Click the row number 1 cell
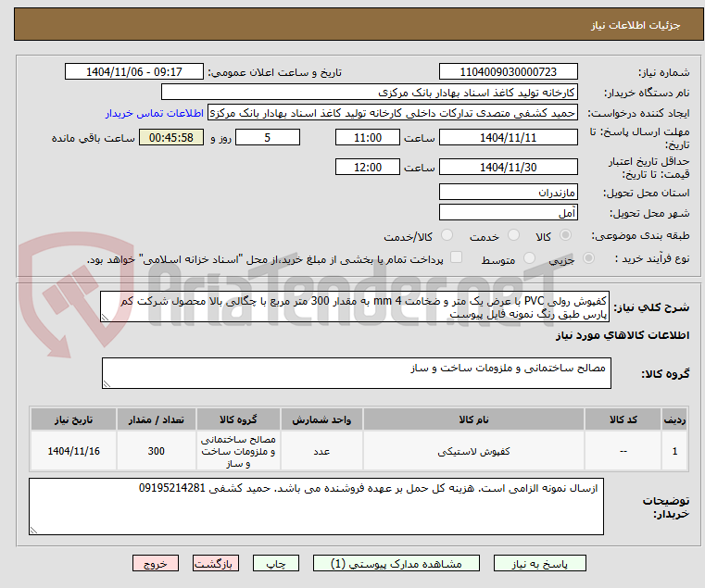This screenshot has width=705, height=588. pyautogui.click(x=674, y=451)
